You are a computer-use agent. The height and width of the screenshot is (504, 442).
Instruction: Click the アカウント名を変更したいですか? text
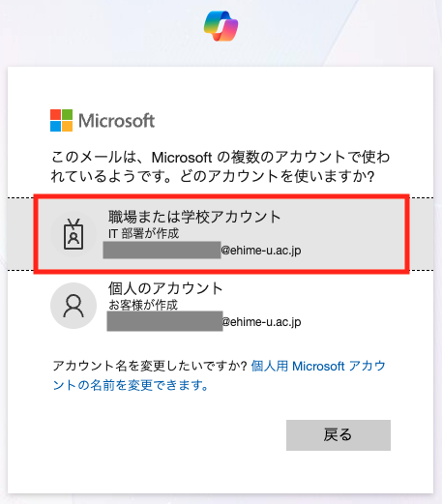[x=150, y=366]
